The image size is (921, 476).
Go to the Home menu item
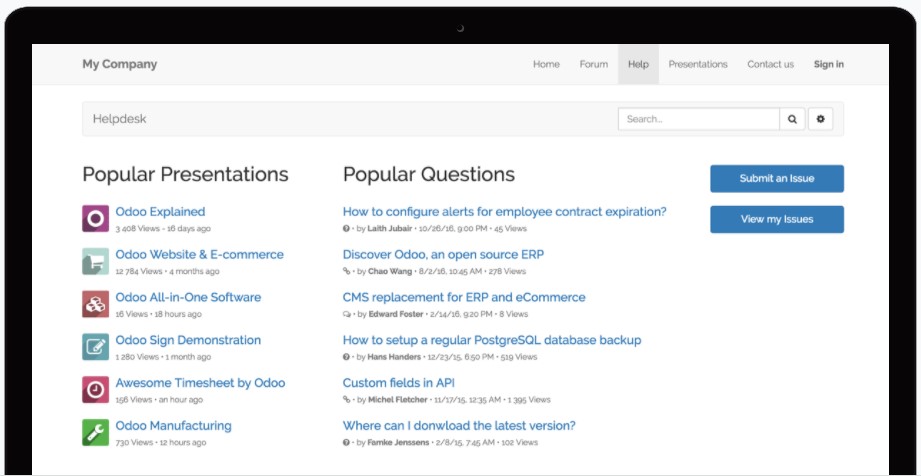pos(546,65)
